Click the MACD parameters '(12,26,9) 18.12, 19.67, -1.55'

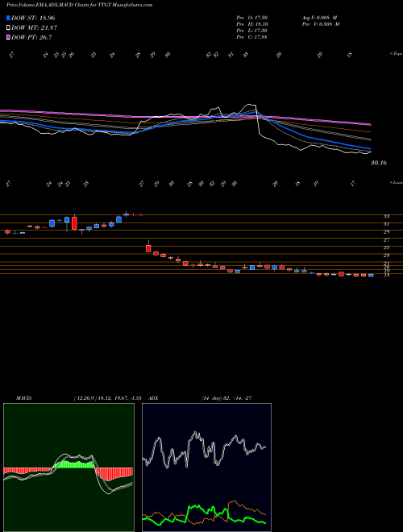click(107, 398)
